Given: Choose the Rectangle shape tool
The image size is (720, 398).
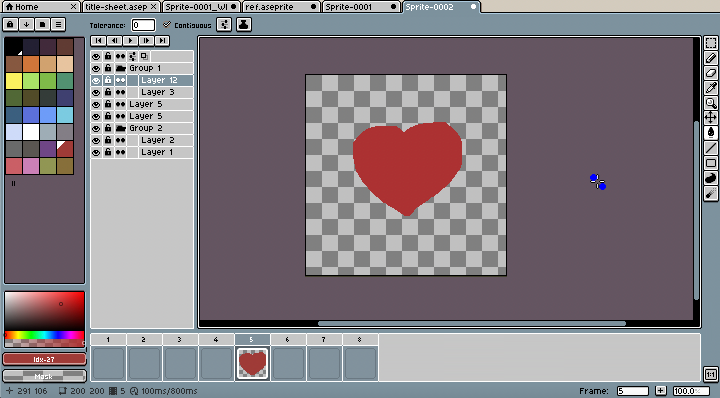Looking at the screenshot, I should point(710,163).
